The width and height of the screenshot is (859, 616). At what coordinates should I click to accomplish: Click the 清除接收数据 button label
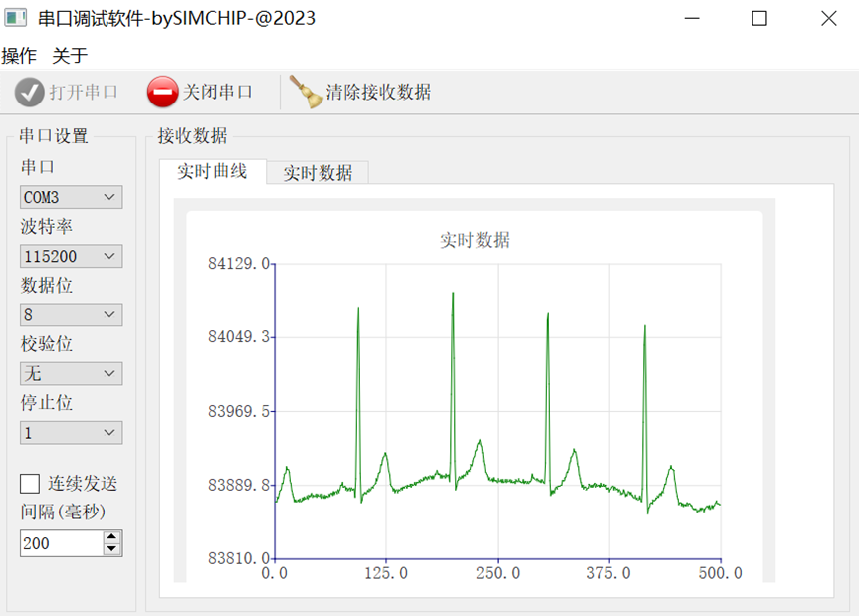pos(378,92)
